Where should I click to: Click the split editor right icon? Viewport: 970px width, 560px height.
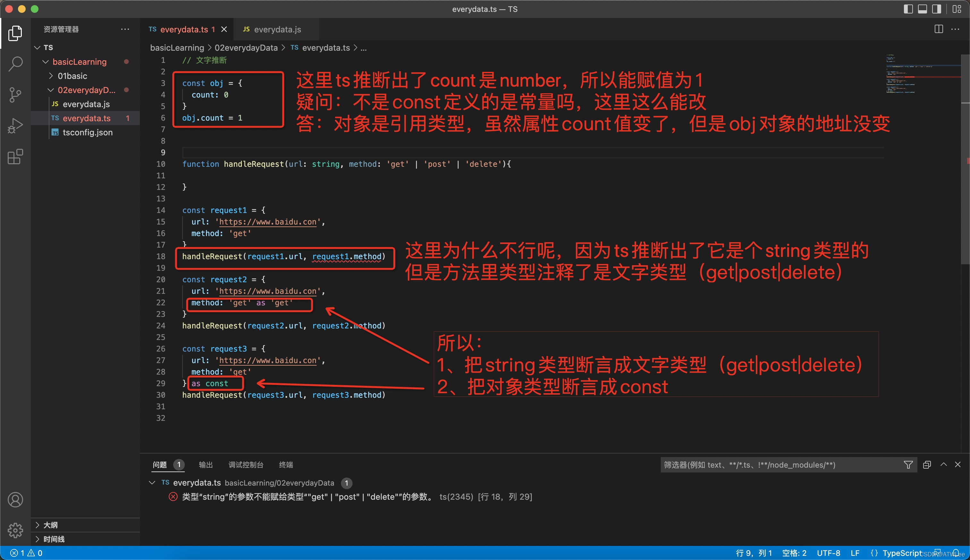coord(939,29)
